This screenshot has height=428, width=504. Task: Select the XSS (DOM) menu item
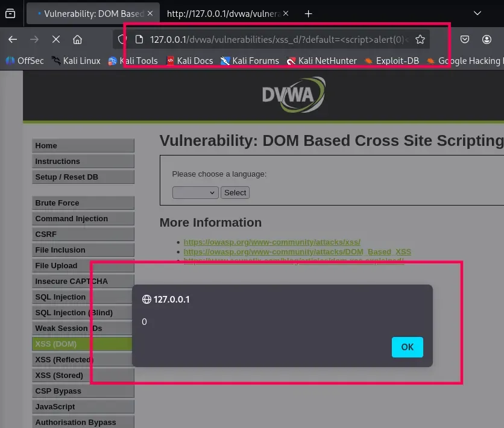(82, 344)
